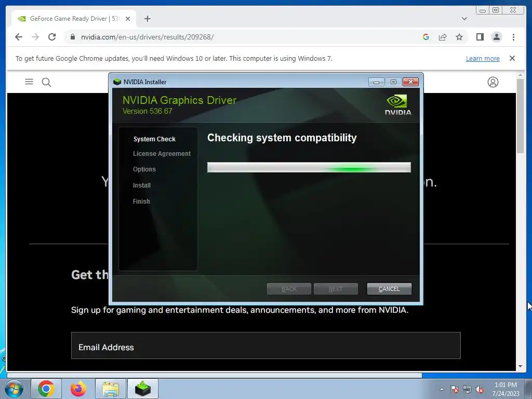Click Version 536.67 text
Image resolution: width=532 pixels, height=399 pixels.
[147, 111]
